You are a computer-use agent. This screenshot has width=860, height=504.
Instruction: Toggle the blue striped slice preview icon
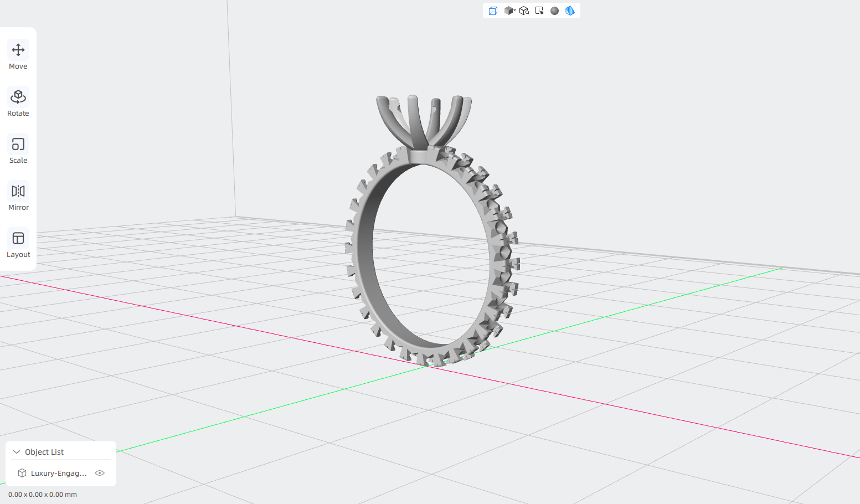[570, 11]
